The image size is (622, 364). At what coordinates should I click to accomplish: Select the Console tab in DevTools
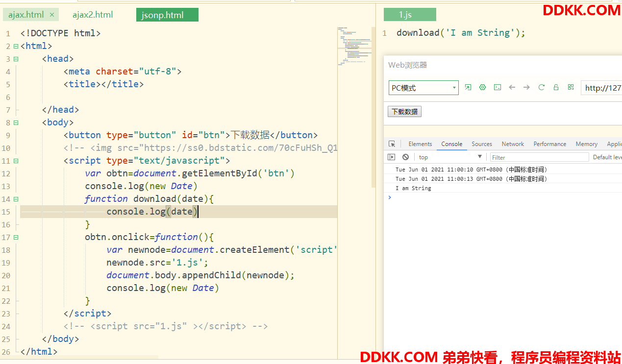click(x=451, y=144)
